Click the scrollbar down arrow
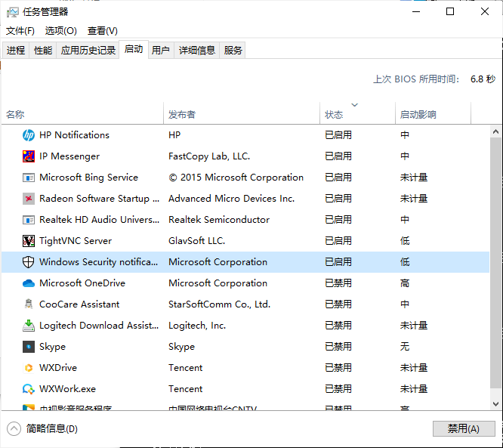The image size is (503, 448). [x=495, y=404]
